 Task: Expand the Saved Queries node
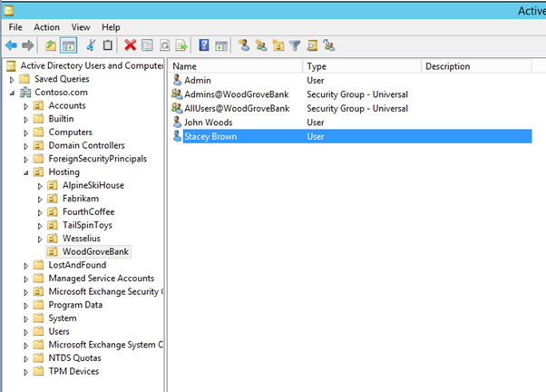[x=12, y=79]
